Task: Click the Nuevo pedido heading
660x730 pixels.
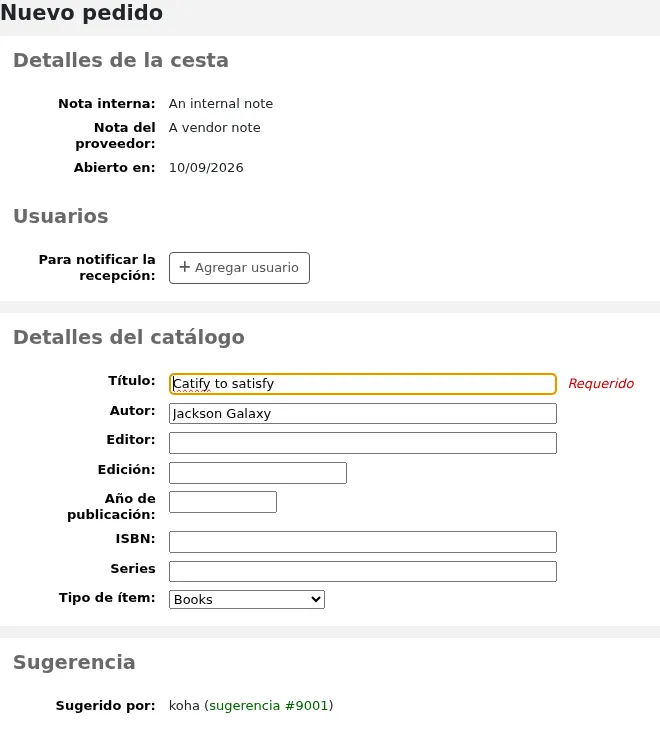Action: click(x=81, y=13)
